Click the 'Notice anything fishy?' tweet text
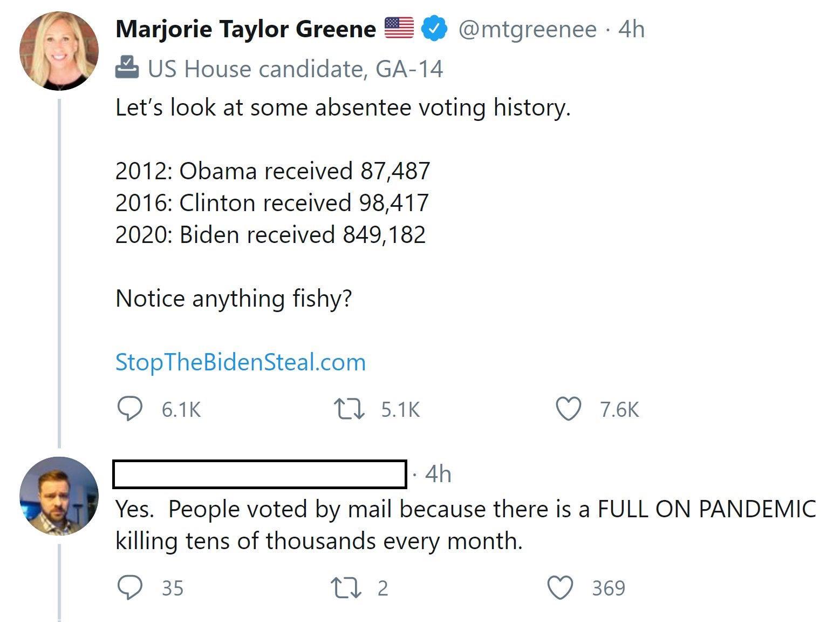The height and width of the screenshot is (622, 840). [x=234, y=299]
